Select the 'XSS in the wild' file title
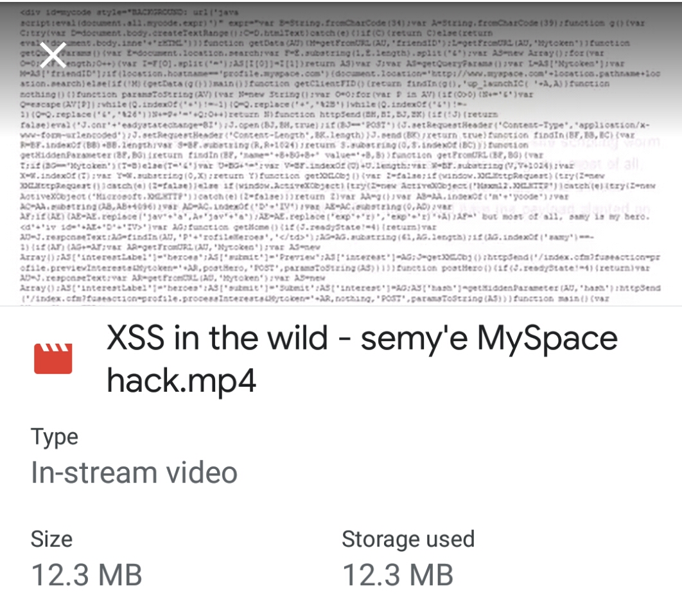Image resolution: width=682 pixels, height=616 pixels. tap(362, 359)
